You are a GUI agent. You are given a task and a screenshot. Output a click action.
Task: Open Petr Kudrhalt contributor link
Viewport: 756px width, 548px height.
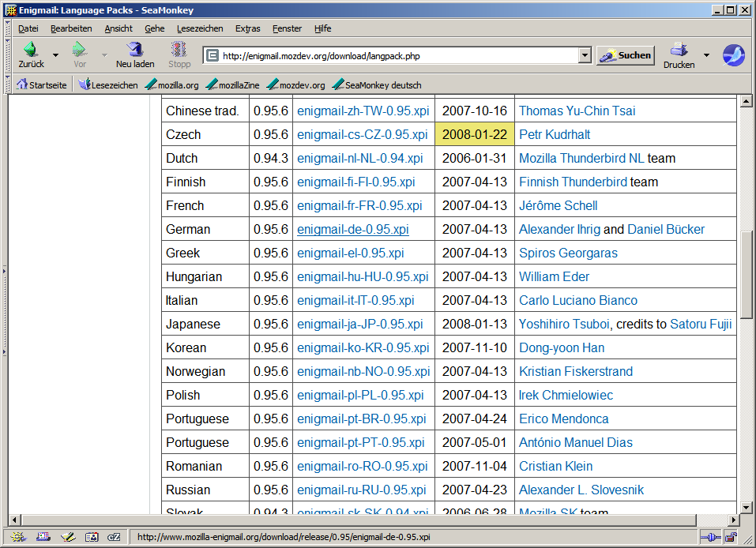point(555,134)
